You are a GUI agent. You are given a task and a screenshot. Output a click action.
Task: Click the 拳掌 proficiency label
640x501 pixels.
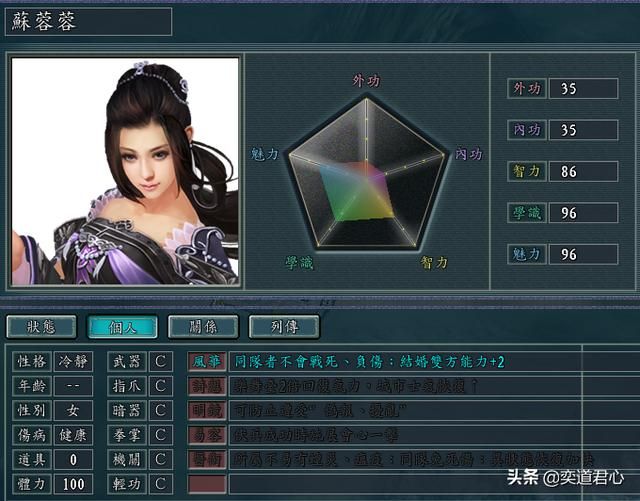point(127,435)
